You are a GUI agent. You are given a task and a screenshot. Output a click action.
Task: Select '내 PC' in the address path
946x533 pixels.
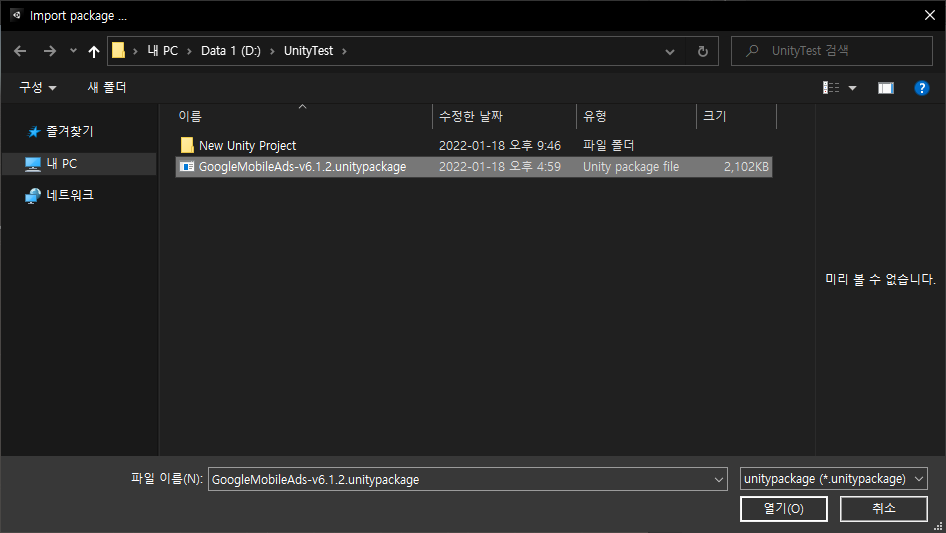(x=163, y=51)
